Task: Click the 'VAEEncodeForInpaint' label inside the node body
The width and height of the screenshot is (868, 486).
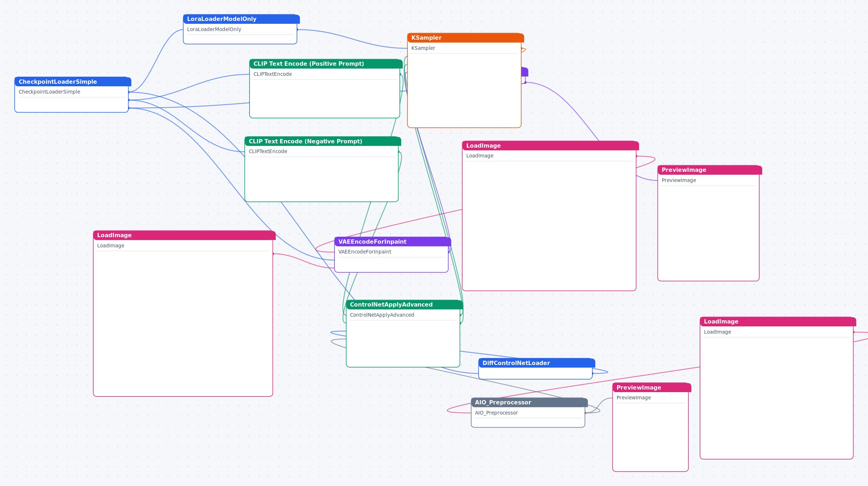Action: tap(365, 252)
